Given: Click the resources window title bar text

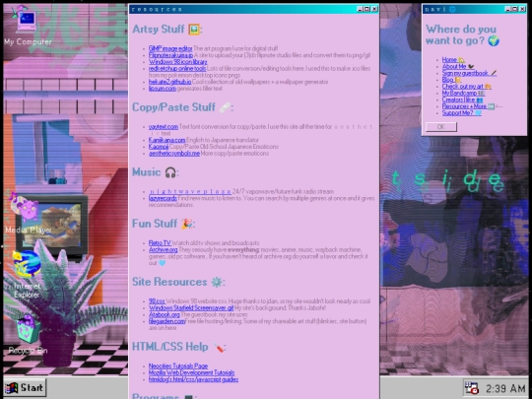Looking at the screenshot, I should 157,9.
